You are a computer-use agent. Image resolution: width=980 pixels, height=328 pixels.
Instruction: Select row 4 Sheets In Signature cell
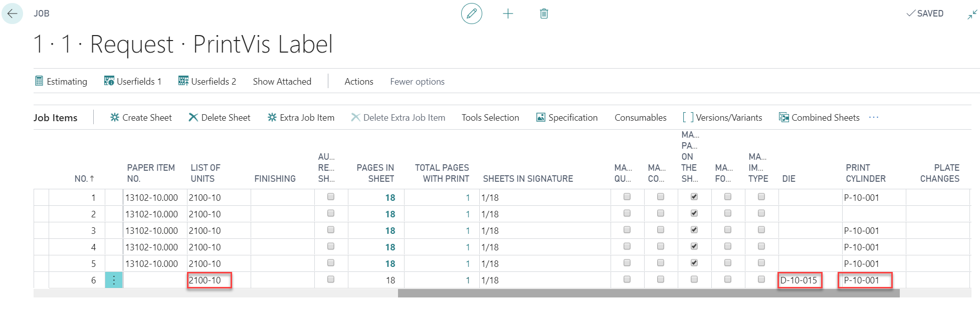(545, 247)
